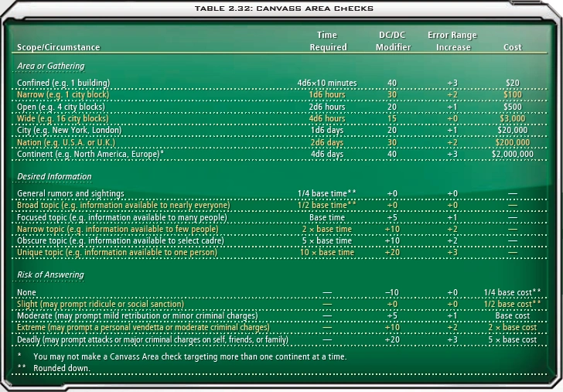Select row label 'Narrow (e.g. 1 city block)'
This screenshot has width=563, height=392.
click(63, 95)
